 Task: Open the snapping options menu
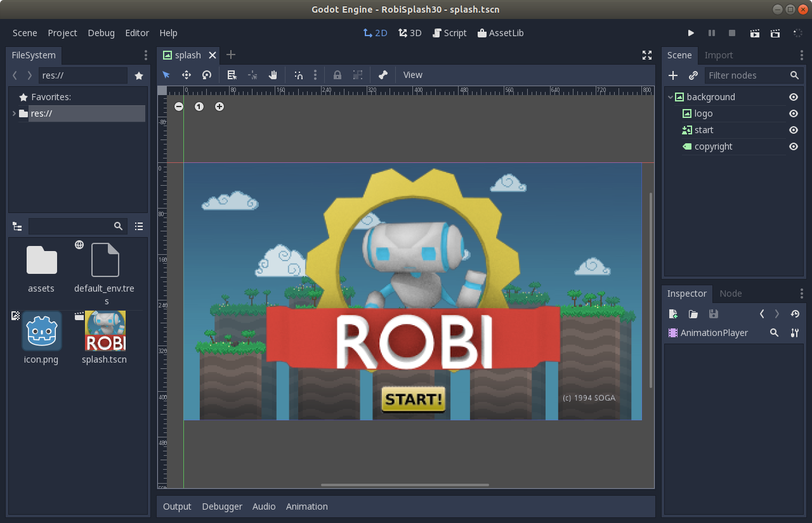315,75
